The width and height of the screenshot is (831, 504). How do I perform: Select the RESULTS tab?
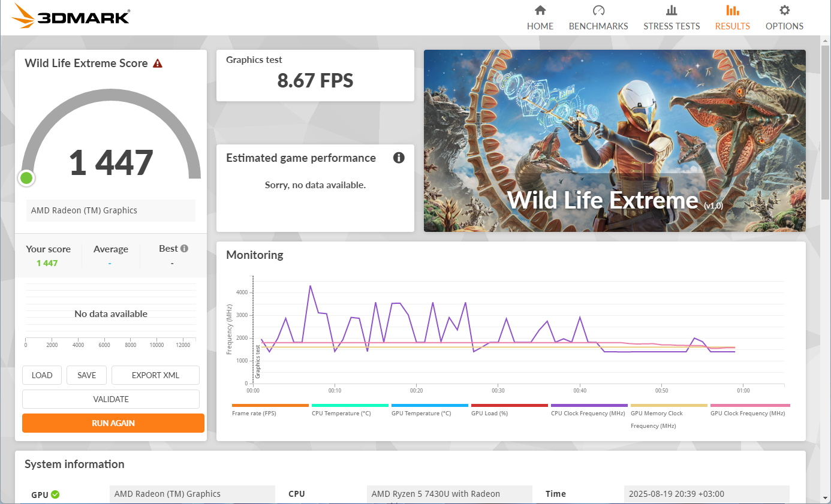tap(732, 18)
